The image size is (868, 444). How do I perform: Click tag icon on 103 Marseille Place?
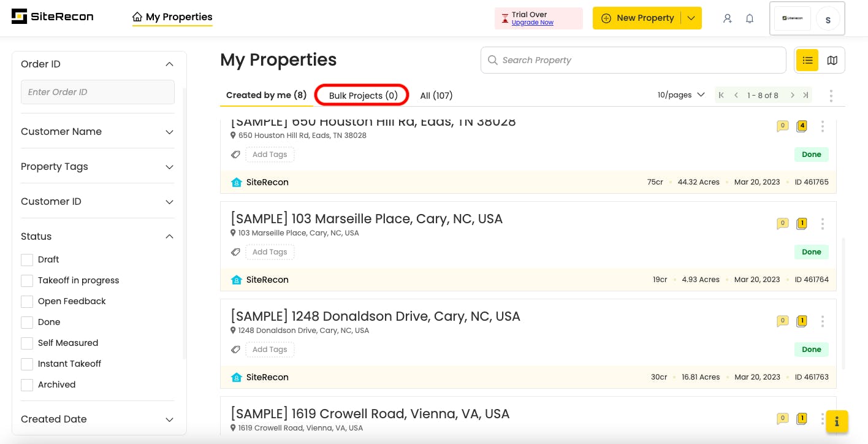click(x=235, y=252)
